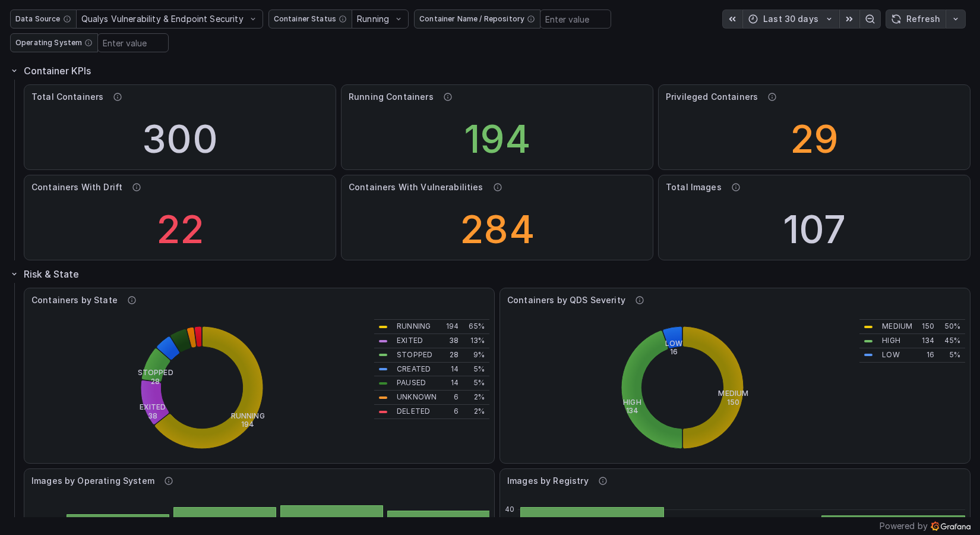Show info for Containers With Vulnerabilities panel
The image size is (980, 535).
point(498,187)
